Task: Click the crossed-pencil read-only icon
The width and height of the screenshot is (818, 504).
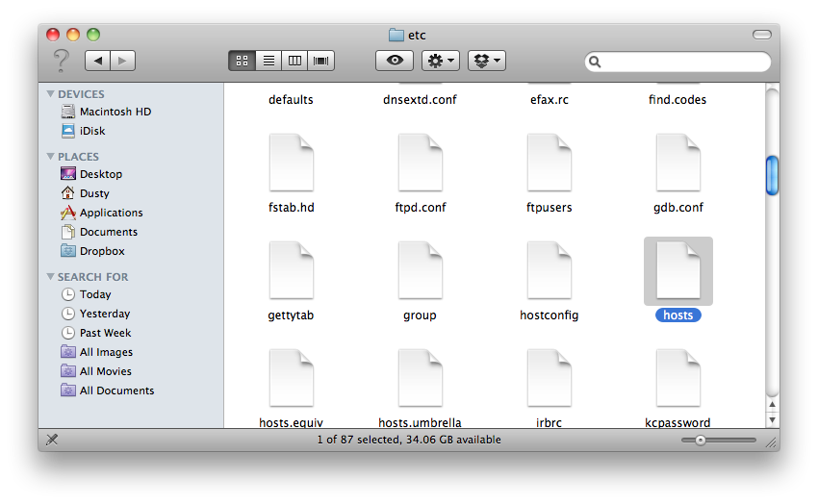Action: pyautogui.click(x=52, y=440)
